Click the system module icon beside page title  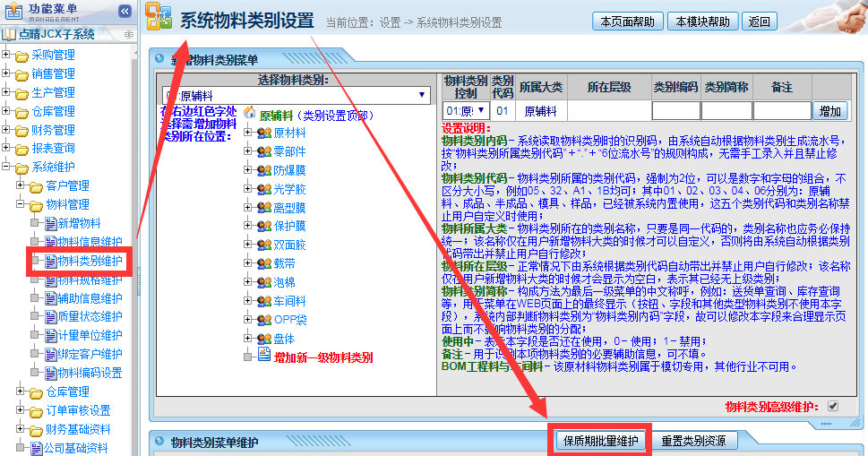click(159, 16)
